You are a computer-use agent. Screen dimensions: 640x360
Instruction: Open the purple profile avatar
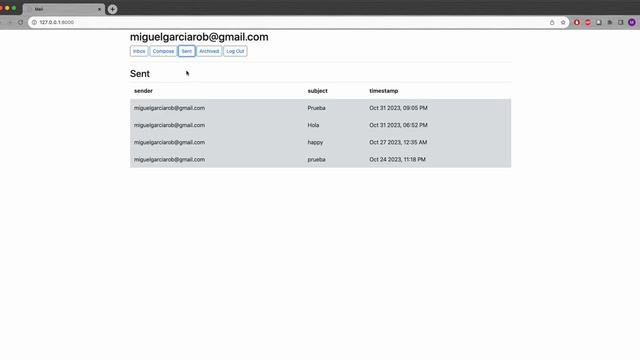coord(631,22)
